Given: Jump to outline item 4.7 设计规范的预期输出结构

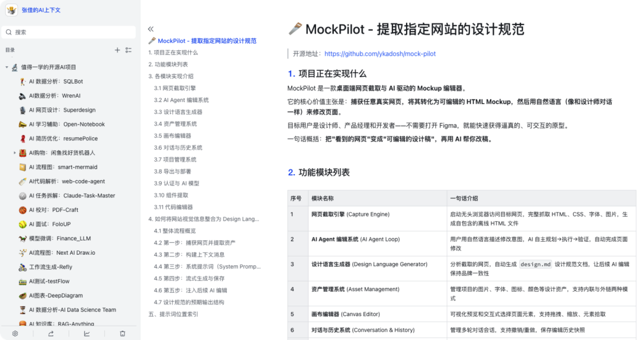Looking at the screenshot, I should 189,302.
